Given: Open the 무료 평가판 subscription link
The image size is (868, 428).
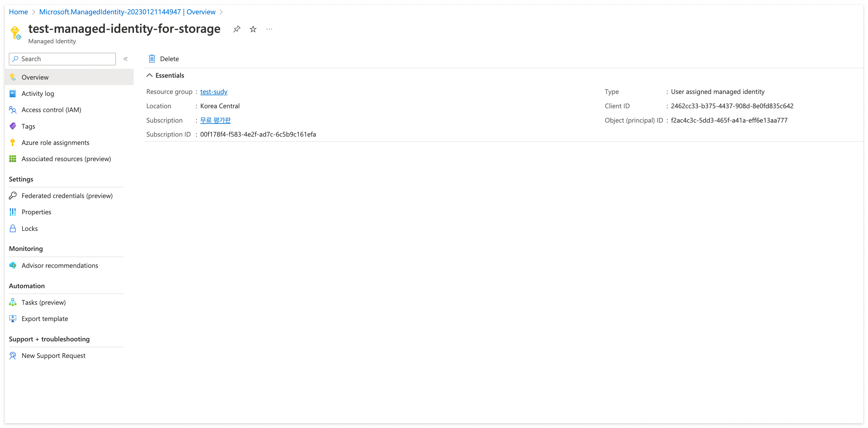Looking at the screenshot, I should tap(215, 120).
